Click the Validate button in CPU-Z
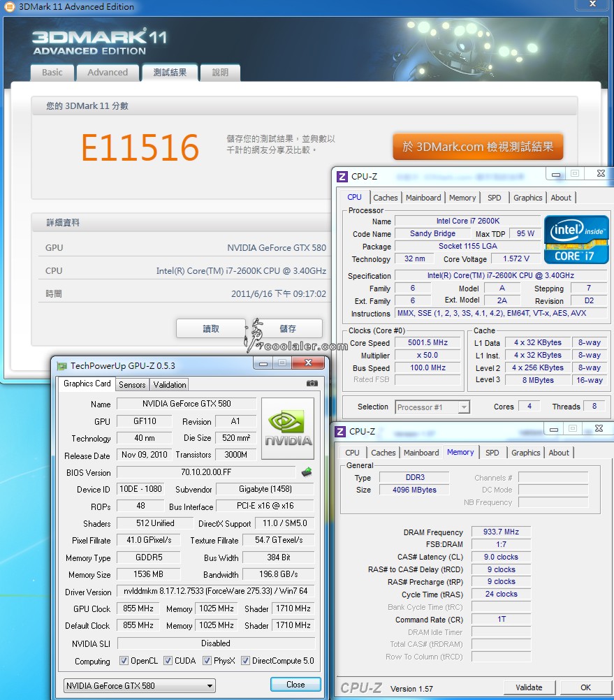 [x=529, y=687]
